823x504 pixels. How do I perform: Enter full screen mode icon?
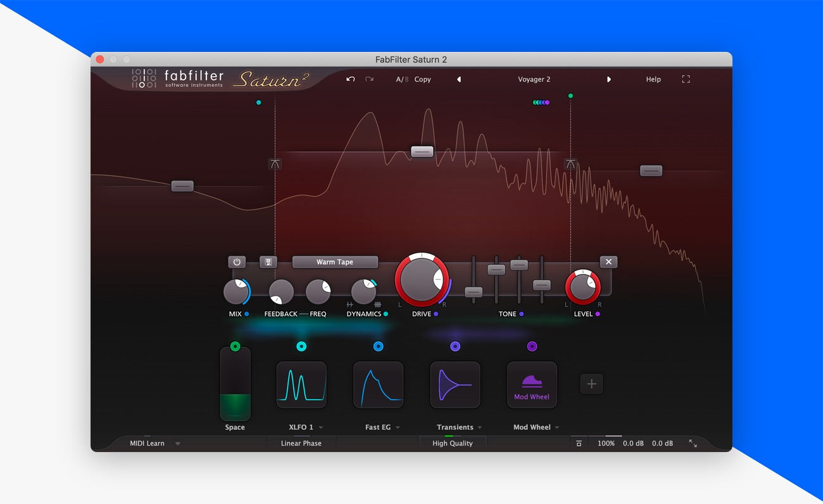(x=686, y=79)
